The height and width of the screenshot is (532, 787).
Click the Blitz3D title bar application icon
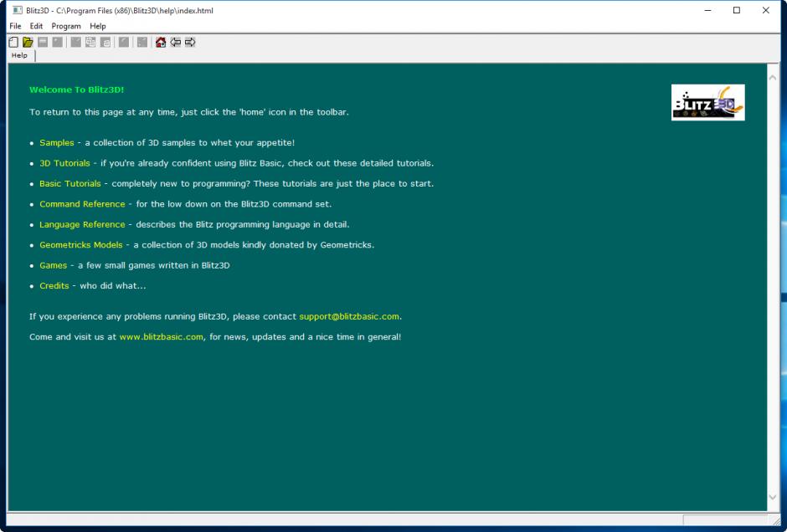click(x=17, y=10)
